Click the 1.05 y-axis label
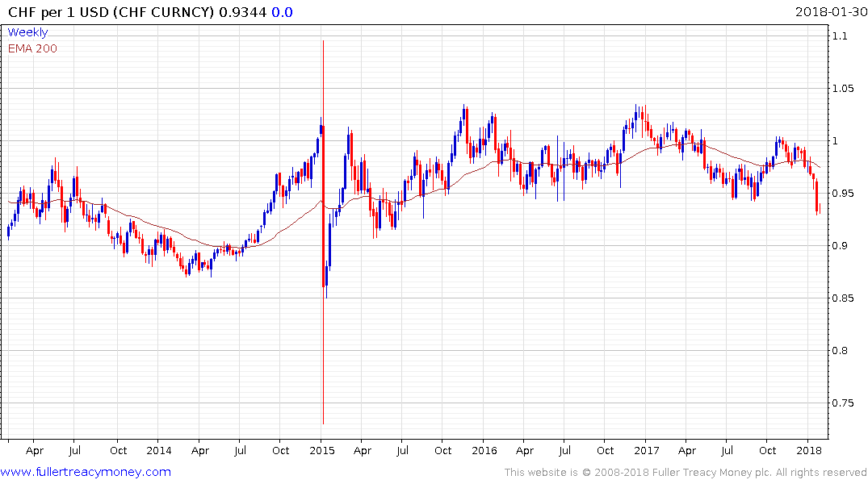Screen dimensions: 868x484 coord(843,89)
